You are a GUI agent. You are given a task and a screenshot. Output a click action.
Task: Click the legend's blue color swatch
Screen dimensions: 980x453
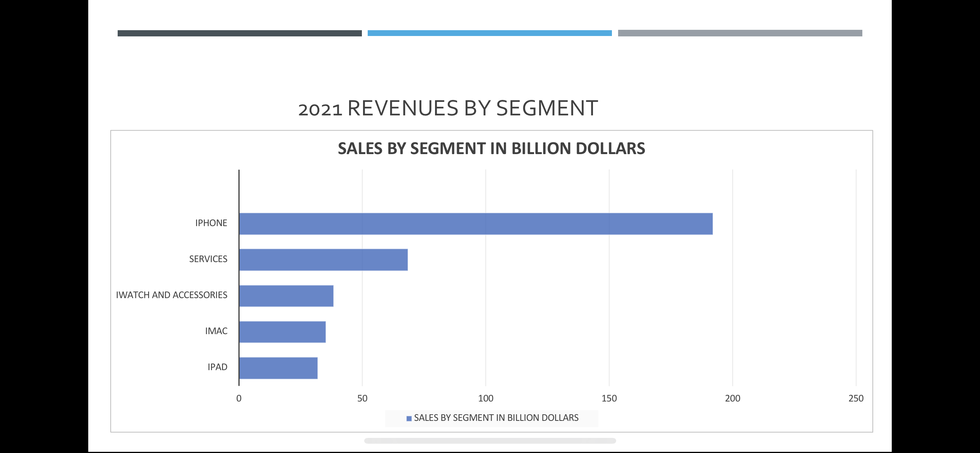409,419
